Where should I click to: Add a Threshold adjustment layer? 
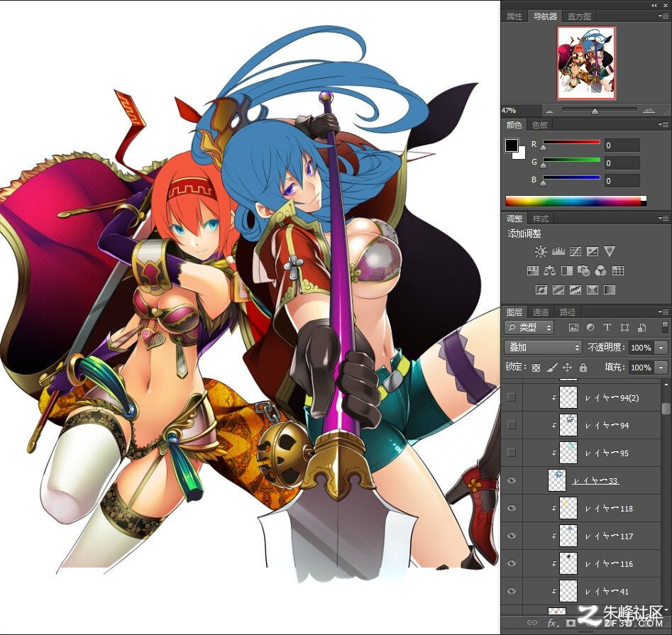pos(575,290)
